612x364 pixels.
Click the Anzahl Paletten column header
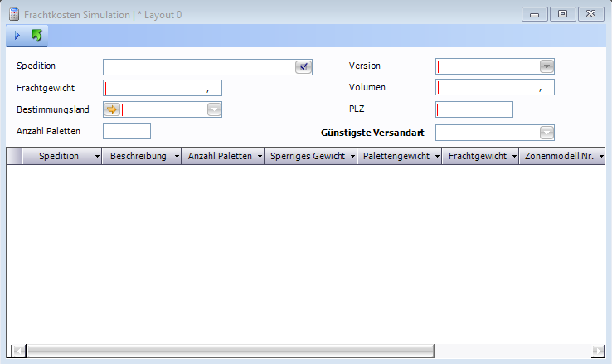point(220,156)
